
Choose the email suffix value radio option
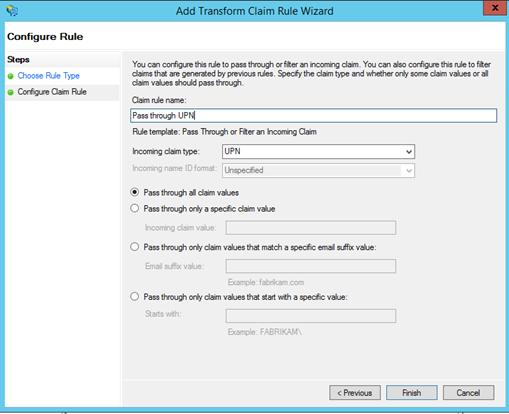pyautogui.click(x=135, y=247)
